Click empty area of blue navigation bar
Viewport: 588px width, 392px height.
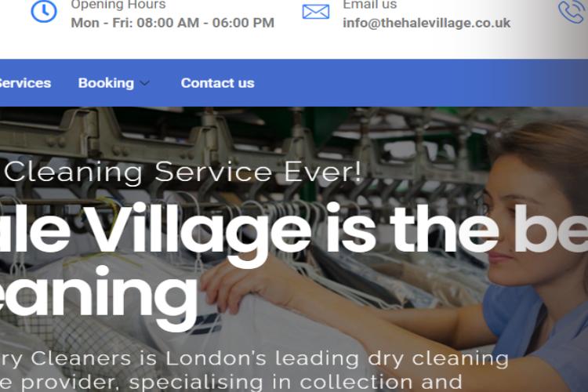412,83
